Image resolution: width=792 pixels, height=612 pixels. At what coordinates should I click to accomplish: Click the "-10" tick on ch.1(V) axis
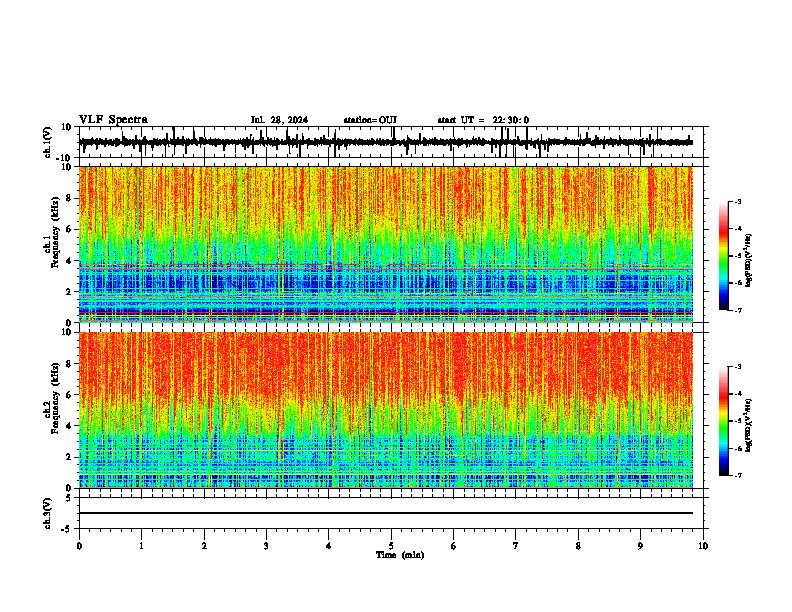(65, 157)
